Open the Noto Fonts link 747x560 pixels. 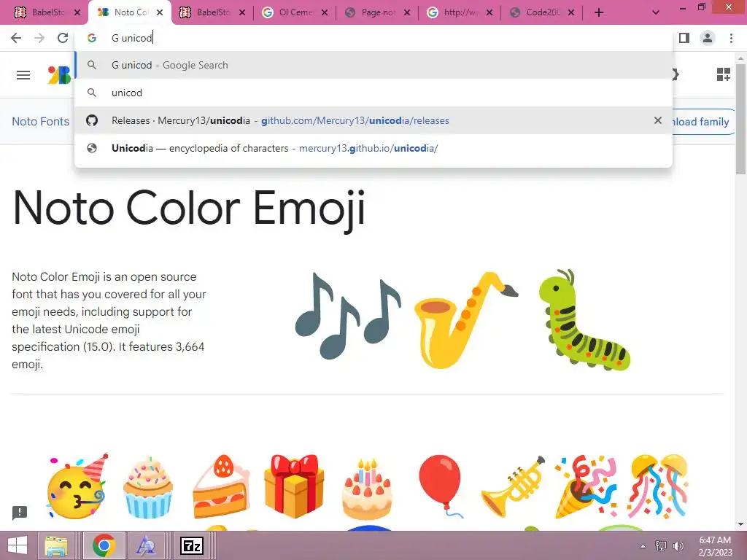41,122
